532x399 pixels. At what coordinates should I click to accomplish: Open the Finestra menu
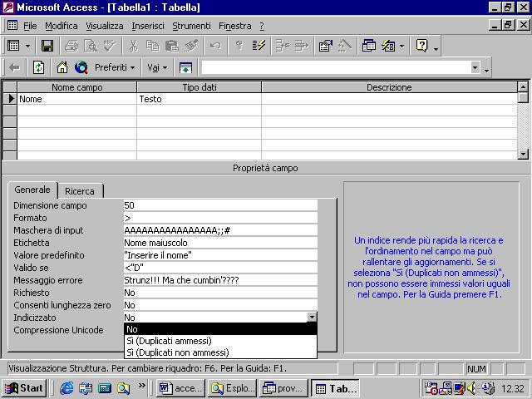pyautogui.click(x=234, y=26)
